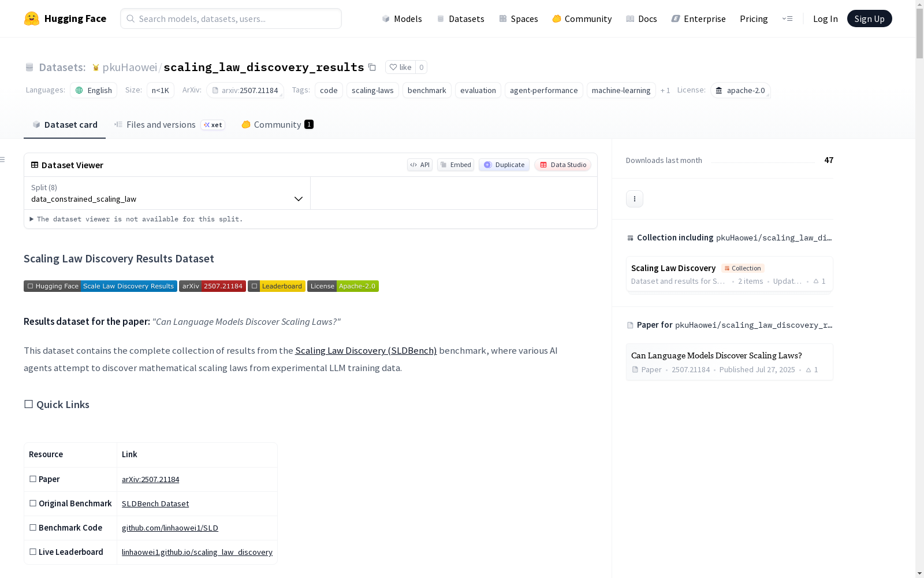Open the left table-of-contents sidebar icon
The width and height of the screenshot is (924, 578).
pos(3,160)
